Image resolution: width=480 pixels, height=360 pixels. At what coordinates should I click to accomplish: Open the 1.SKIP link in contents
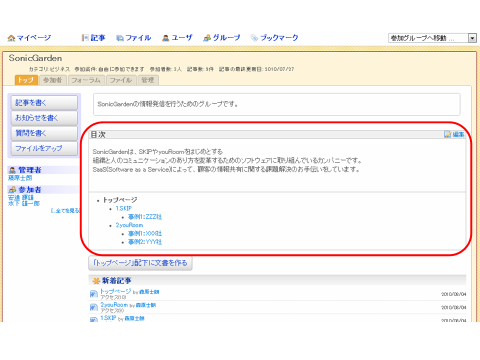click(x=124, y=208)
